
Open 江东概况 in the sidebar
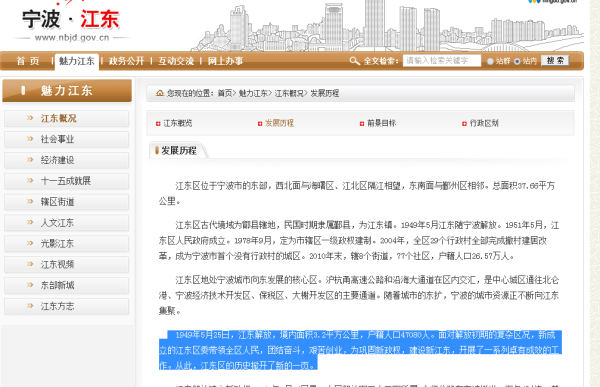pos(67,118)
